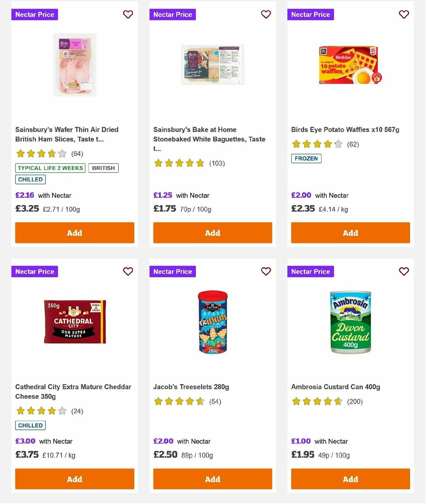This screenshot has width=426, height=504.
Task: Select the FROZEN tag on Birds Eye waffles
Action: 306,159
